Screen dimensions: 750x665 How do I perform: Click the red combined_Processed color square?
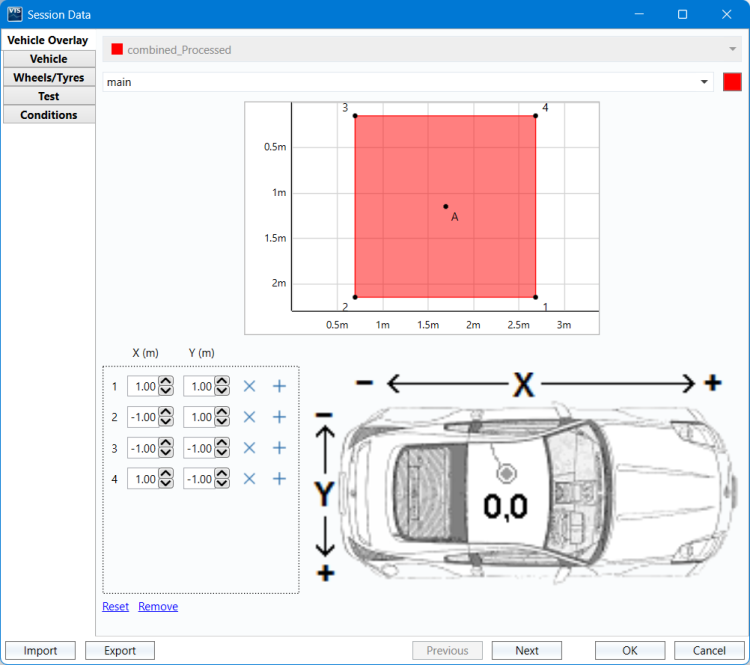(117, 49)
